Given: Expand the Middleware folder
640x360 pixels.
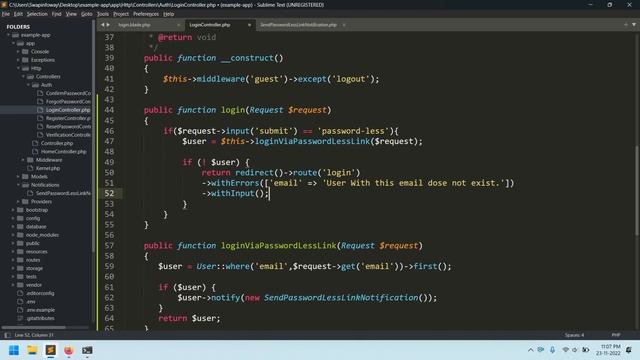Looking at the screenshot, I should [23, 160].
